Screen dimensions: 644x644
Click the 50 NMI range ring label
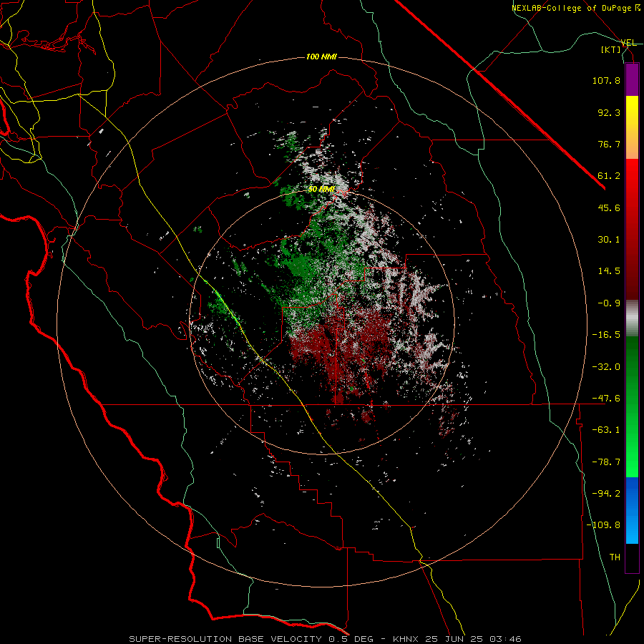point(321,190)
